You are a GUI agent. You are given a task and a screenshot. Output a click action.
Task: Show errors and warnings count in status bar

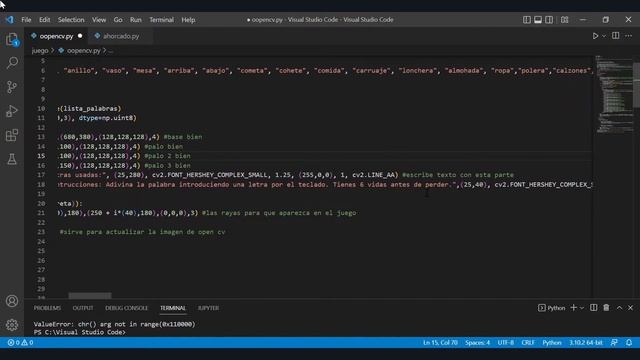(20, 342)
